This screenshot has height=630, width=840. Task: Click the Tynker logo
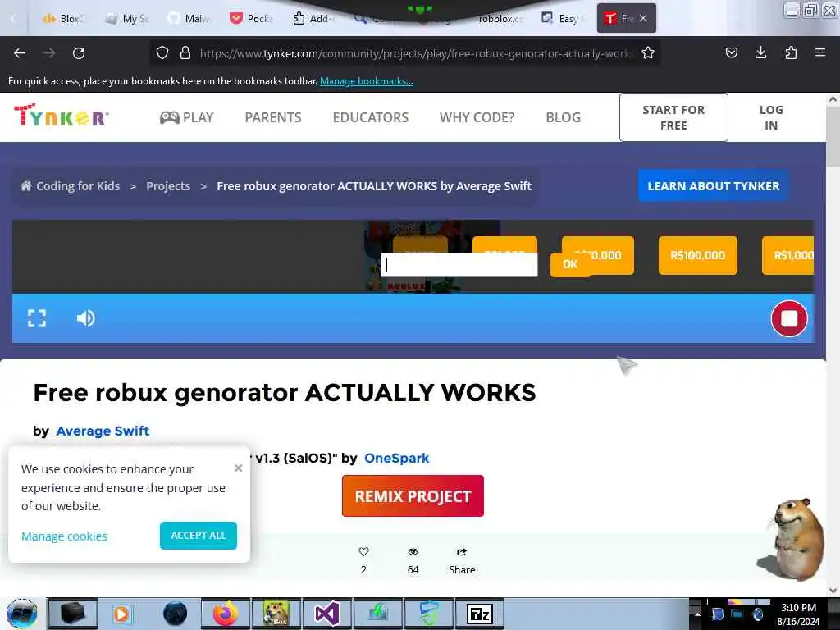(61, 115)
